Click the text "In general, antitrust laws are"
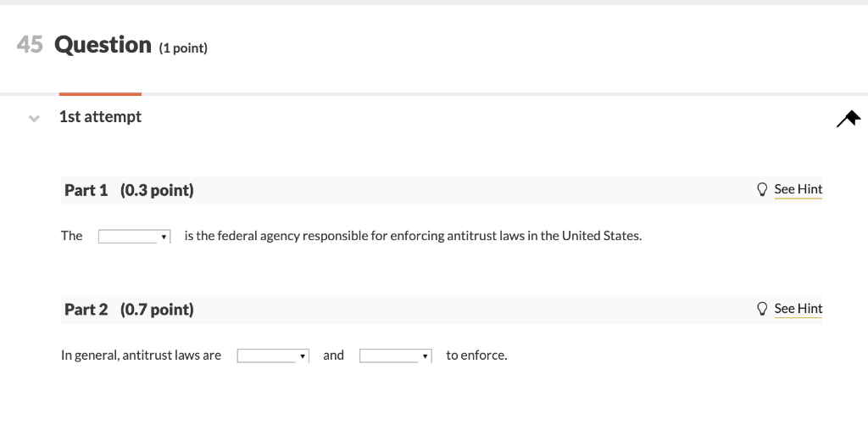Viewport: 868px width, 448px height. coord(142,355)
